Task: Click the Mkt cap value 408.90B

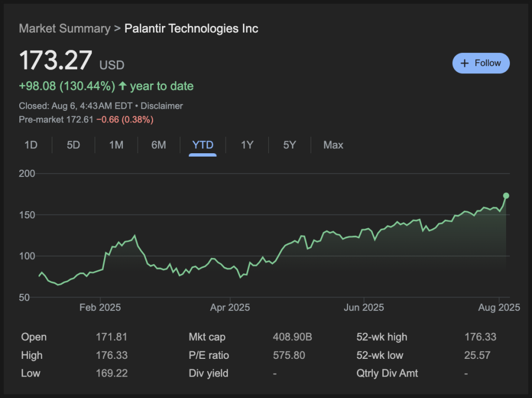Action: coord(292,337)
